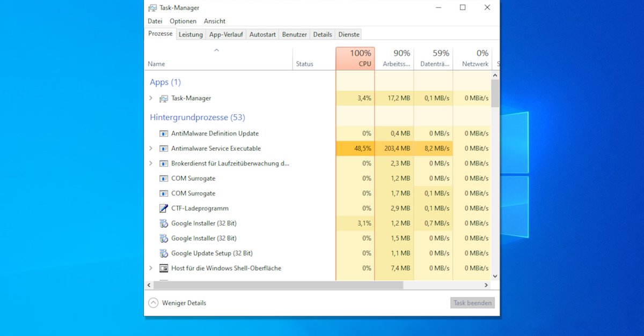Click the Task-Manager title bar icon
This screenshot has height=336, width=644.
tap(152, 8)
